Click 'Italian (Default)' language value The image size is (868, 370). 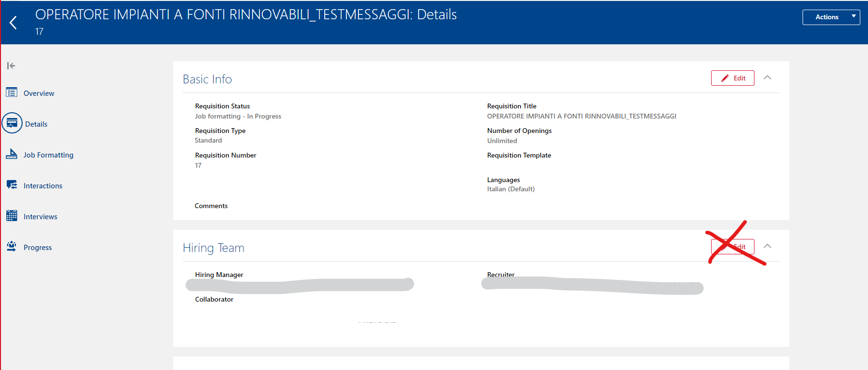pyautogui.click(x=511, y=189)
